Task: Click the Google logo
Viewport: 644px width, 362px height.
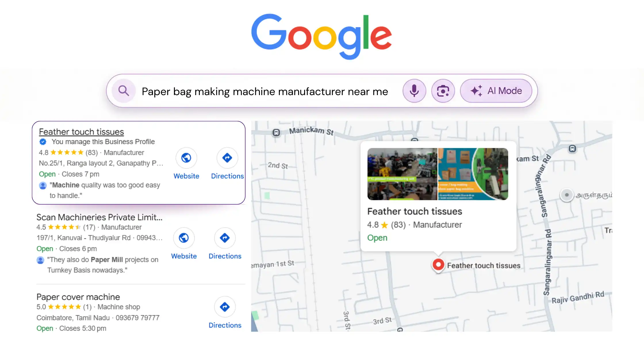Action: (x=321, y=36)
